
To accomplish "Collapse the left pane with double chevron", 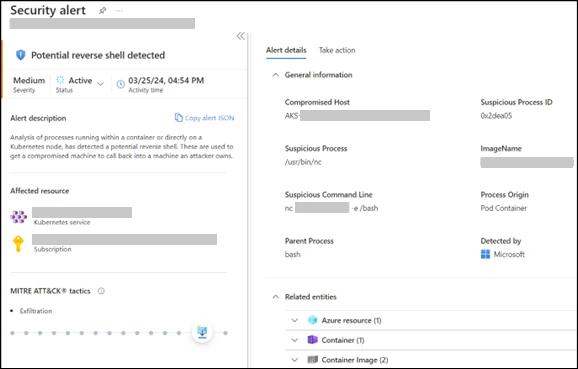I will coord(240,36).
